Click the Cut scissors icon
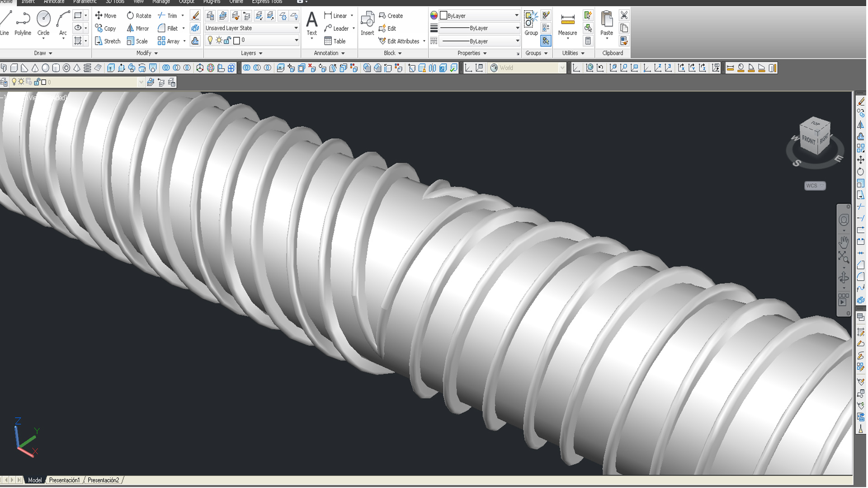868x488 pixels. (624, 15)
